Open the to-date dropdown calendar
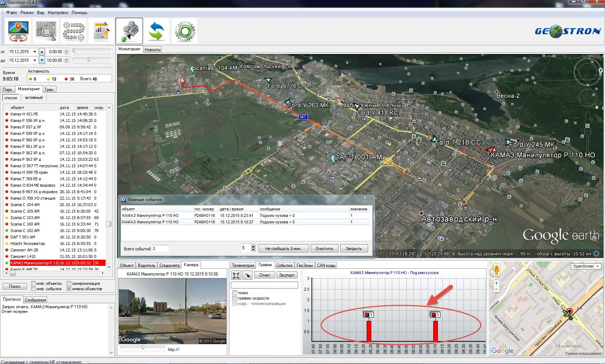 point(35,60)
